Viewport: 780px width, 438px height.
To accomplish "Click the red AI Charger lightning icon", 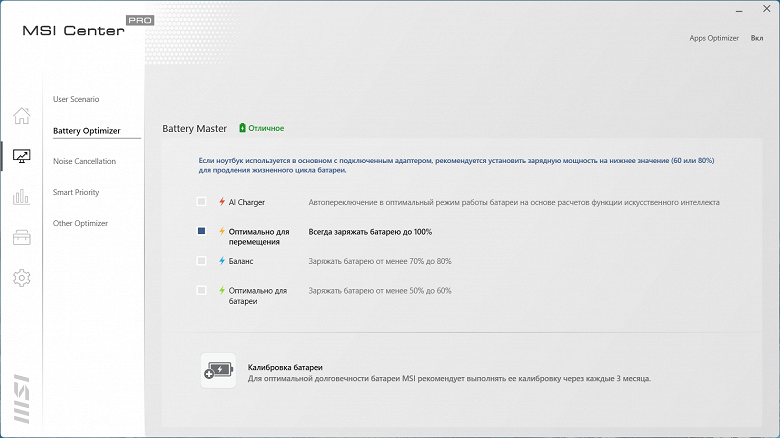I will pos(222,202).
